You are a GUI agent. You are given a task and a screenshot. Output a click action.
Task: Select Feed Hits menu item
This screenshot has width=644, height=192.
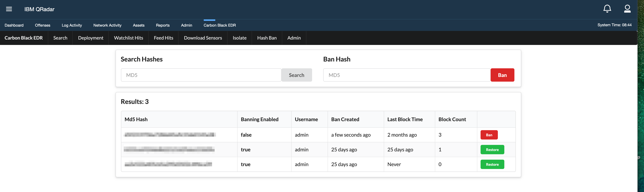tap(163, 38)
